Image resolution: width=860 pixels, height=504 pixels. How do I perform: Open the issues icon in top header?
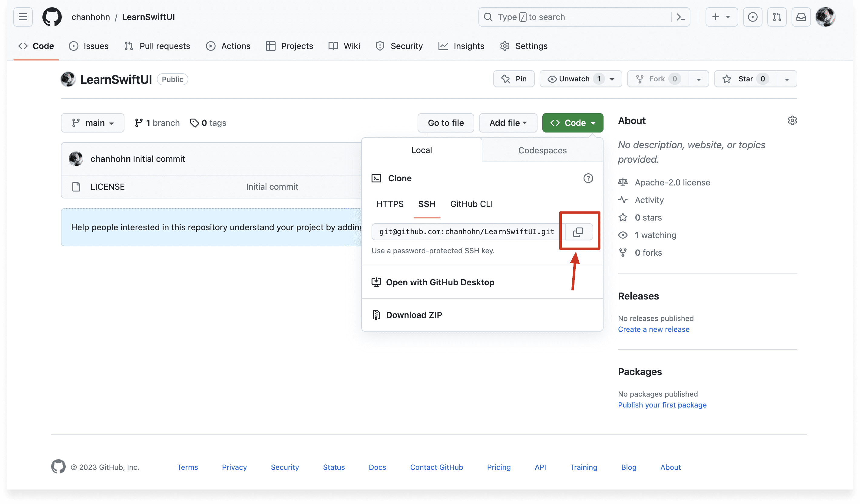pyautogui.click(x=752, y=17)
